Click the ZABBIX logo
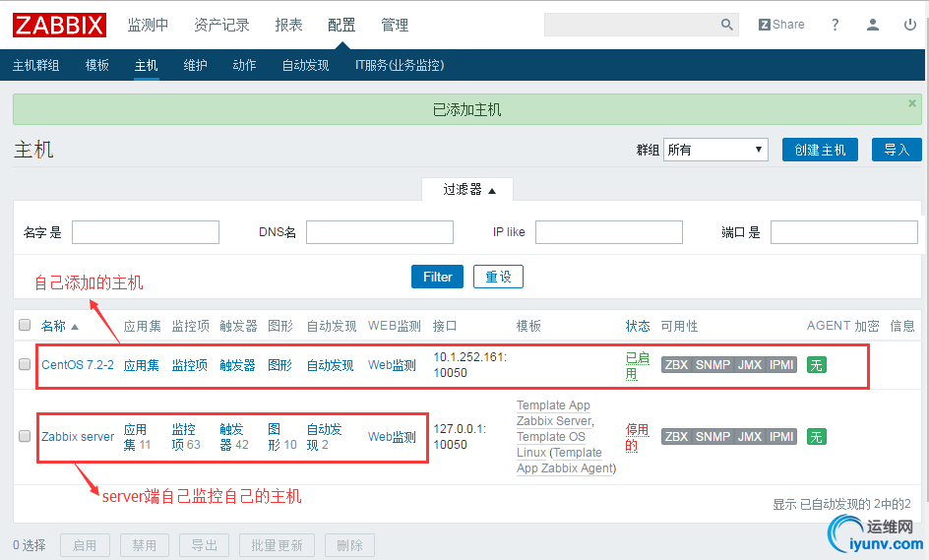This screenshot has width=929, height=560. click(59, 25)
